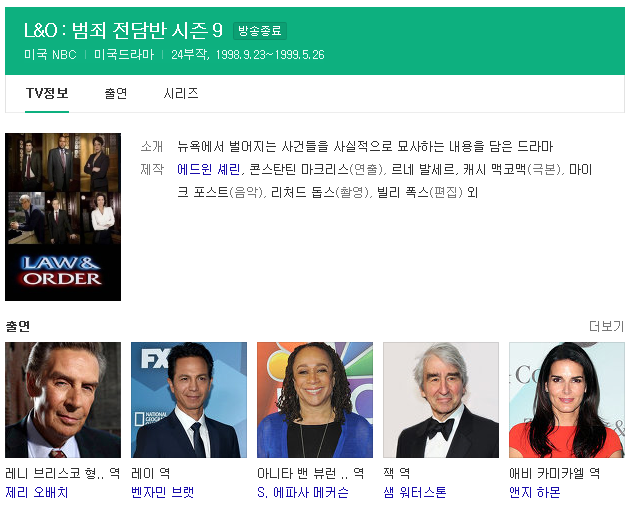Screen dimensions: 632x520
Task: Click the title L&O : 범죄 전담반 시즌 9
Action: (123, 31)
